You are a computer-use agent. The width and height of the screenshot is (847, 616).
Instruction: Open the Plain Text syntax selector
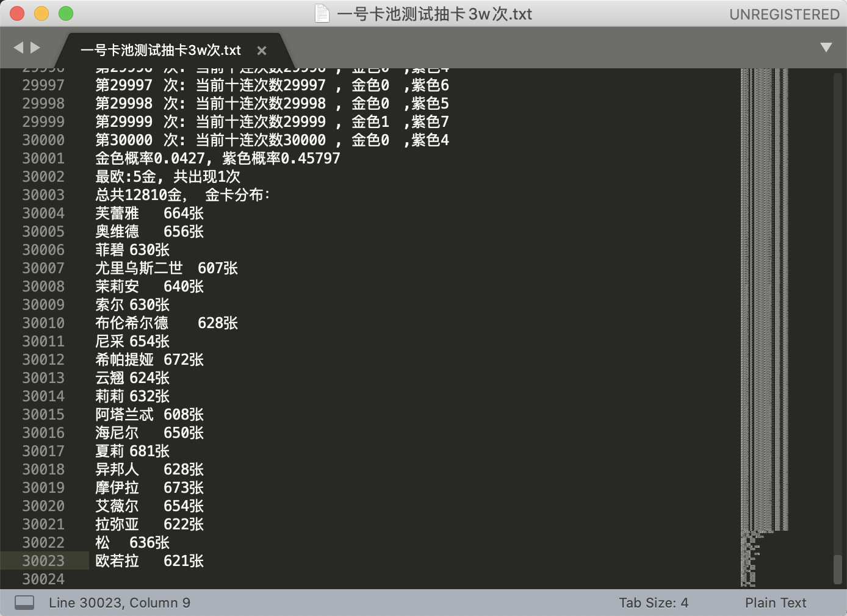click(776, 603)
